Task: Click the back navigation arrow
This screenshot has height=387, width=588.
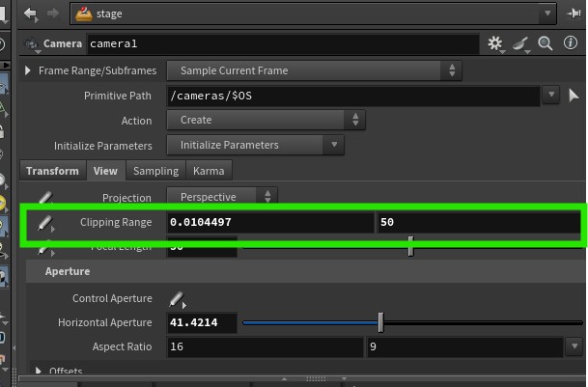Action: pyautogui.click(x=31, y=14)
